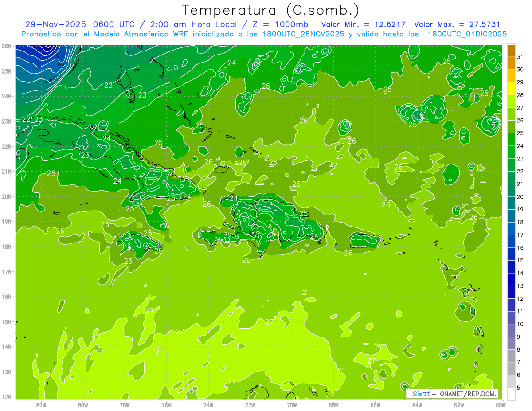The image size is (532, 411).
Task: Click the color bar segment between 30 and 31
Action: point(511,63)
